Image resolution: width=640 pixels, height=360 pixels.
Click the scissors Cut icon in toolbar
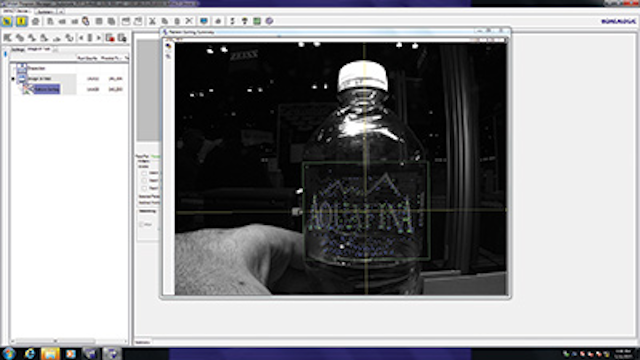152,21
